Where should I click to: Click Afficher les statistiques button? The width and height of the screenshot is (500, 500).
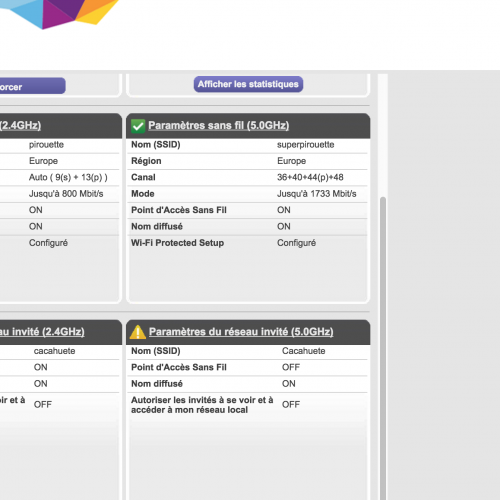click(248, 84)
